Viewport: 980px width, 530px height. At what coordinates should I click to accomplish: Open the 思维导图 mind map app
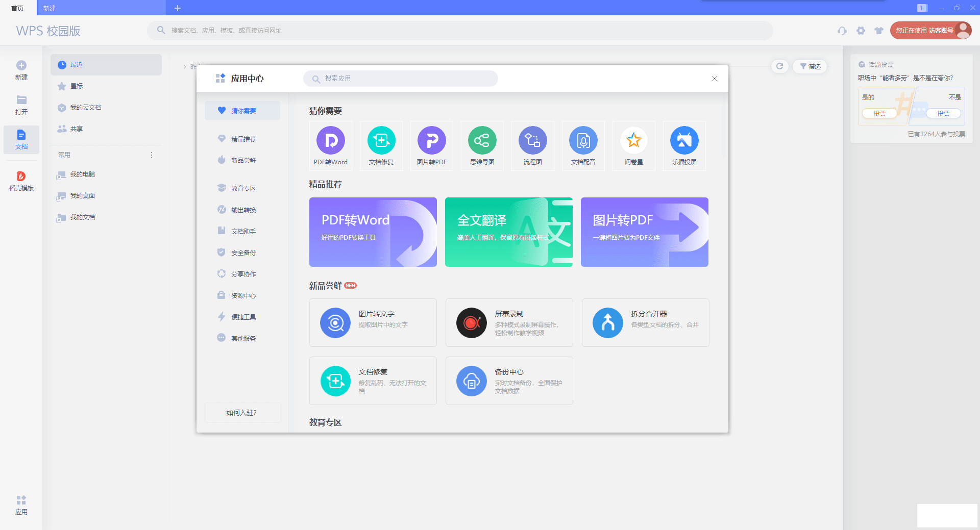point(482,145)
